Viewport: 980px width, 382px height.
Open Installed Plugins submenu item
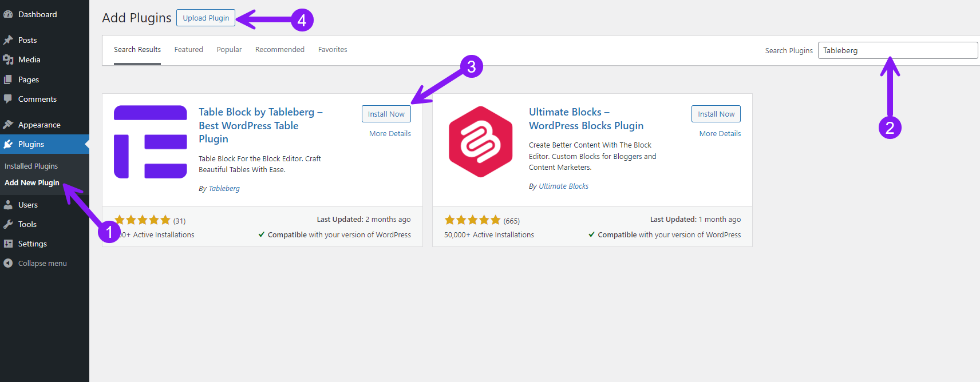(31, 166)
